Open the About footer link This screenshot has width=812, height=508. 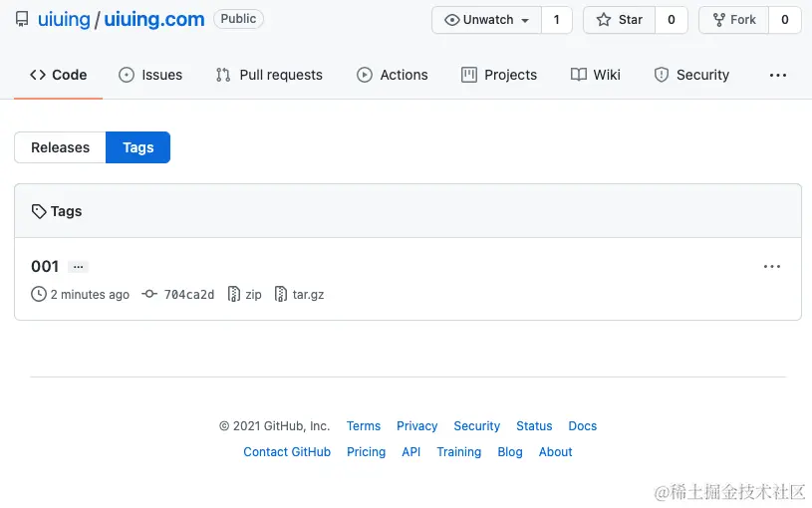point(555,452)
